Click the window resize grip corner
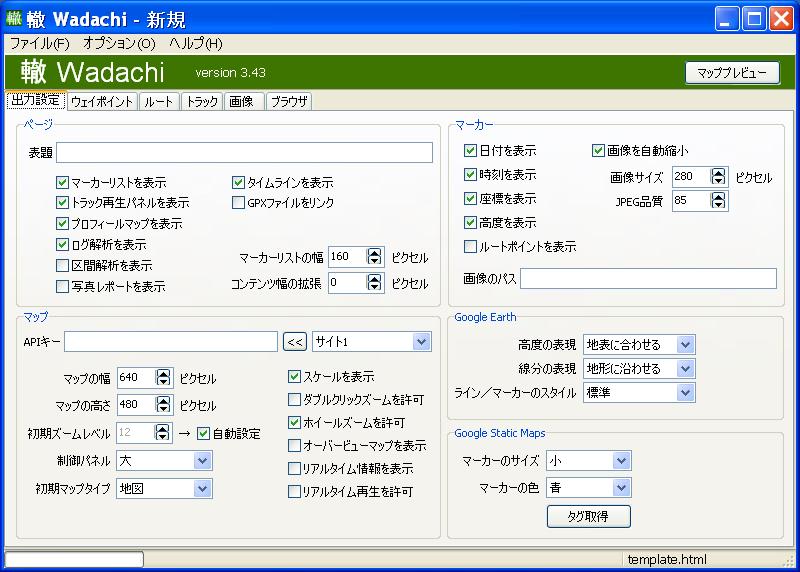800x572 pixels. click(789, 561)
